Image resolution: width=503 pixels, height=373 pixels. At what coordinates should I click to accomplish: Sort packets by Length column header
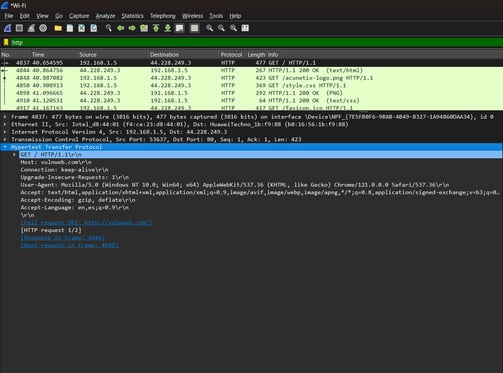click(x=256, y=55)
